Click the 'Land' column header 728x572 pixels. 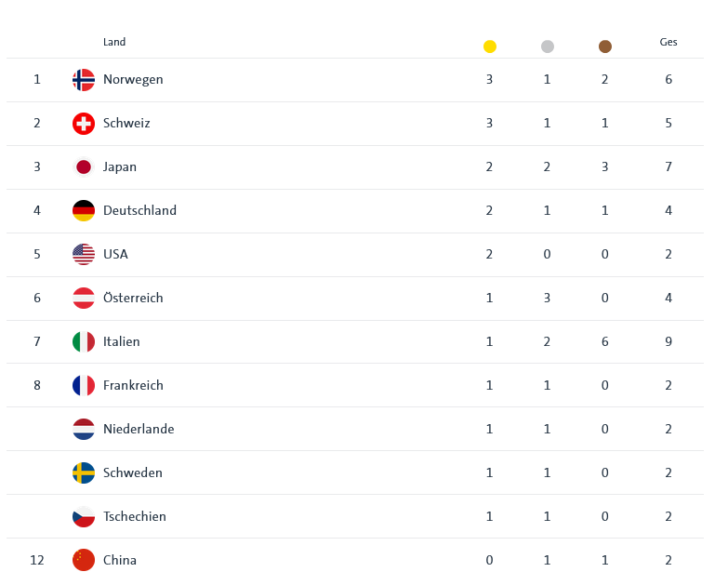pyautogui.click(x=114, y=43)
